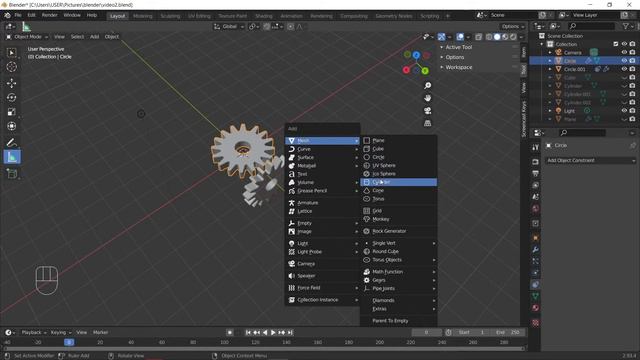Viewport: 640px width, 360px height.
Task: Choose Rock Generator mesh entry
Action: 398,231
